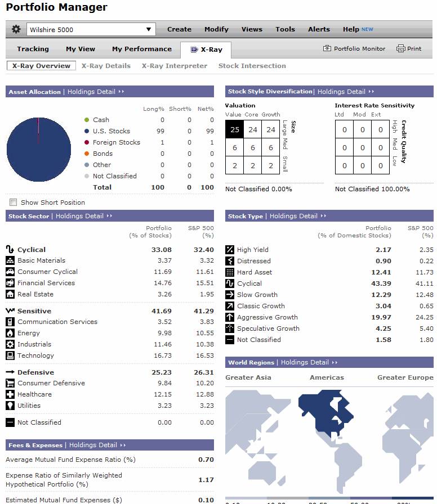Expand Stock Sector Holdings Detail
Image resolution: width=437 pixels, height=504 pixels.
pyautogui.click(x=84, y=216)
